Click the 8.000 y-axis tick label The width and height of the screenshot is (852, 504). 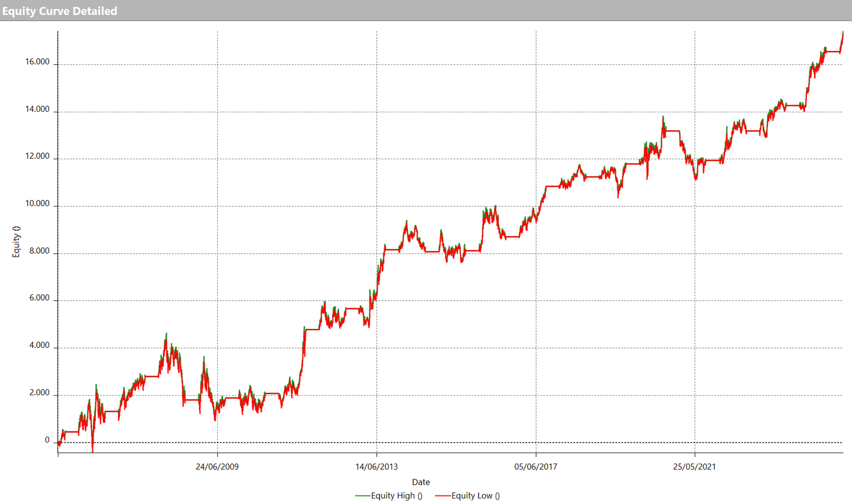(x=39, y=251)
